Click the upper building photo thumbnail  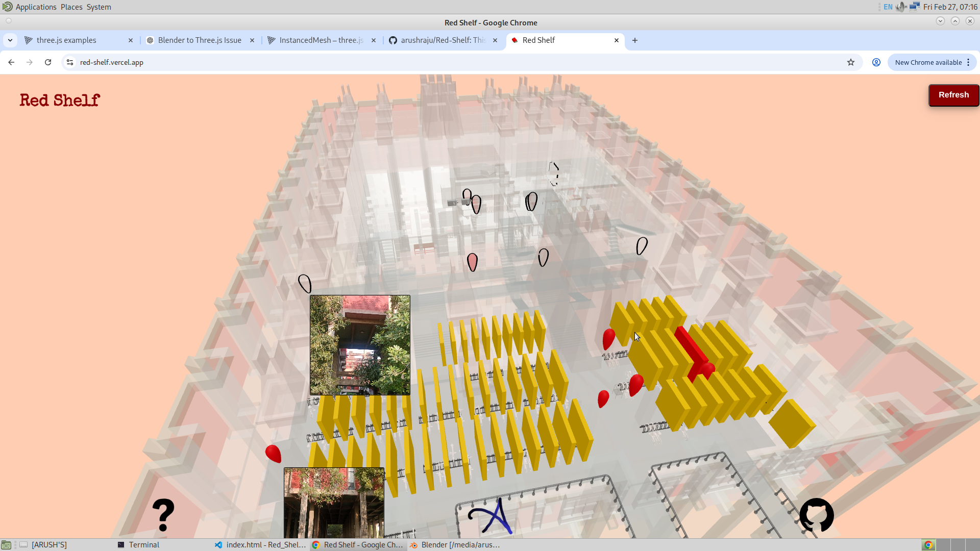tap(360, 345)
